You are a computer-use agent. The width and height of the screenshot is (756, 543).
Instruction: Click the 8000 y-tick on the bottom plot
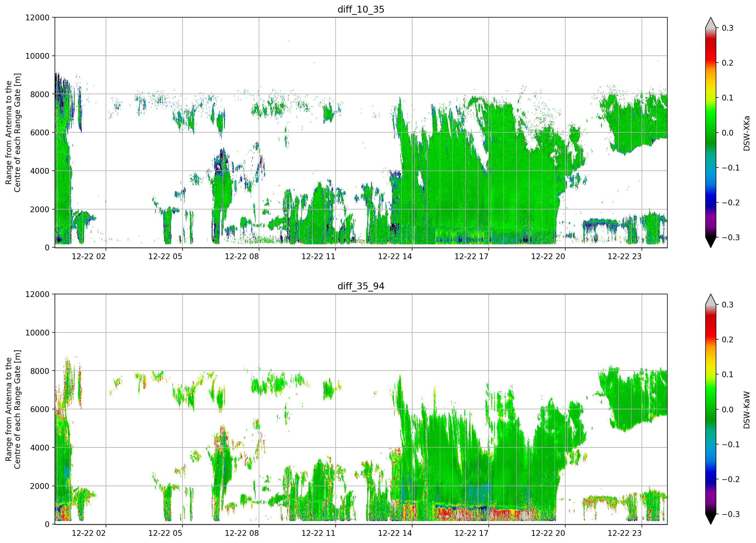pos(40,371)
